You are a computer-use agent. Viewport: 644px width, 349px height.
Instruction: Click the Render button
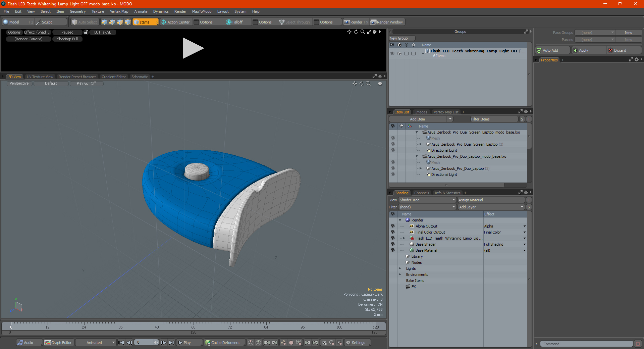356,22
